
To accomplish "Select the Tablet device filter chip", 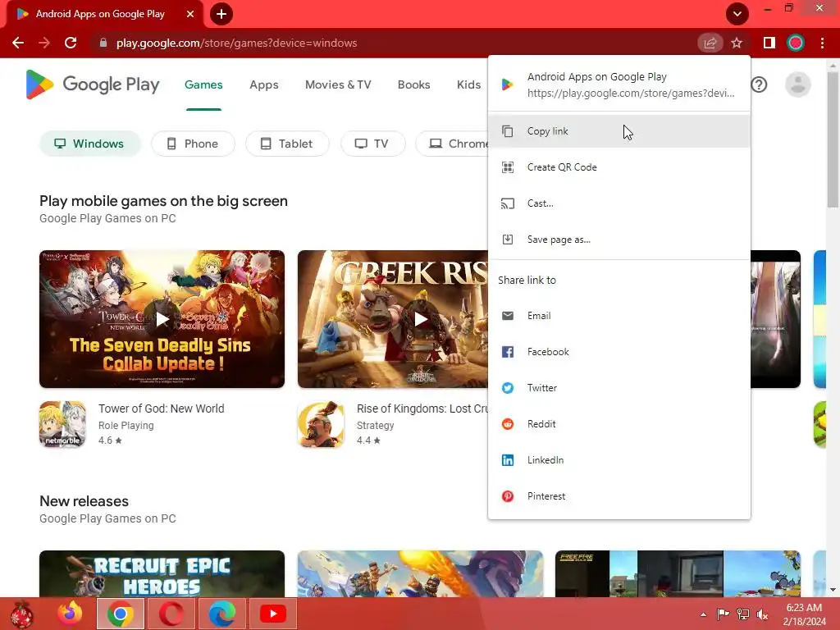I will [287, 144].
